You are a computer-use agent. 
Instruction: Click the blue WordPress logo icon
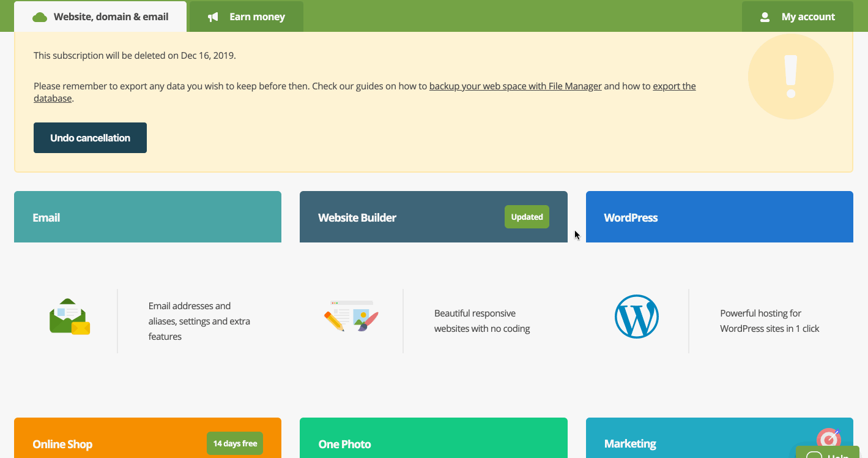(637, 317)
